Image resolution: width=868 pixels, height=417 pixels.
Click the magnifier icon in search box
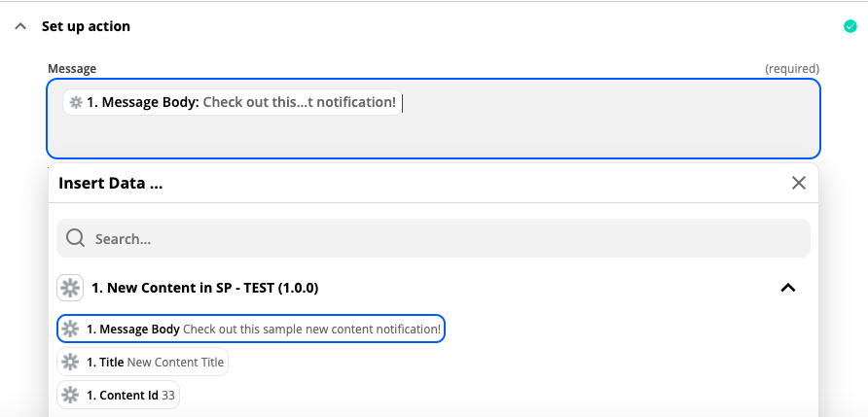click(x=76, y=238)
